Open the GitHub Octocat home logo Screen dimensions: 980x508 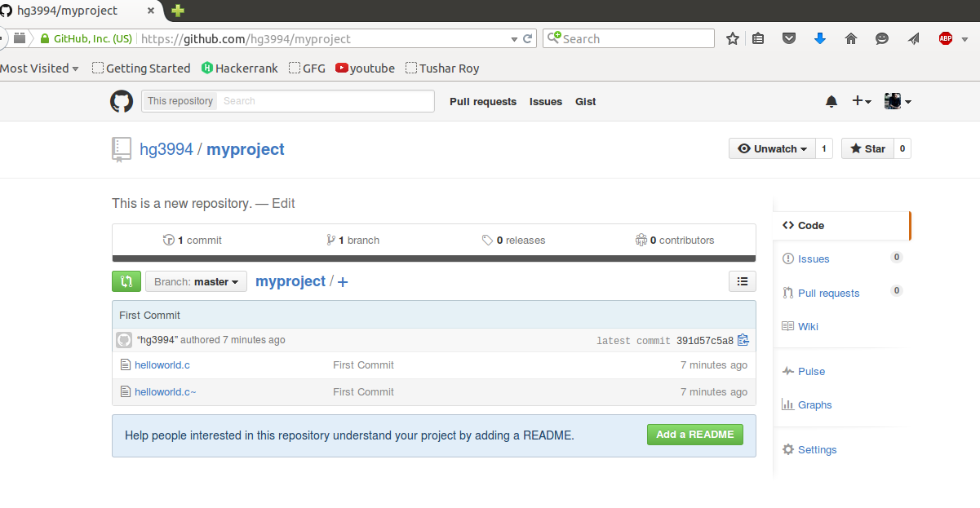click(122, 101)
